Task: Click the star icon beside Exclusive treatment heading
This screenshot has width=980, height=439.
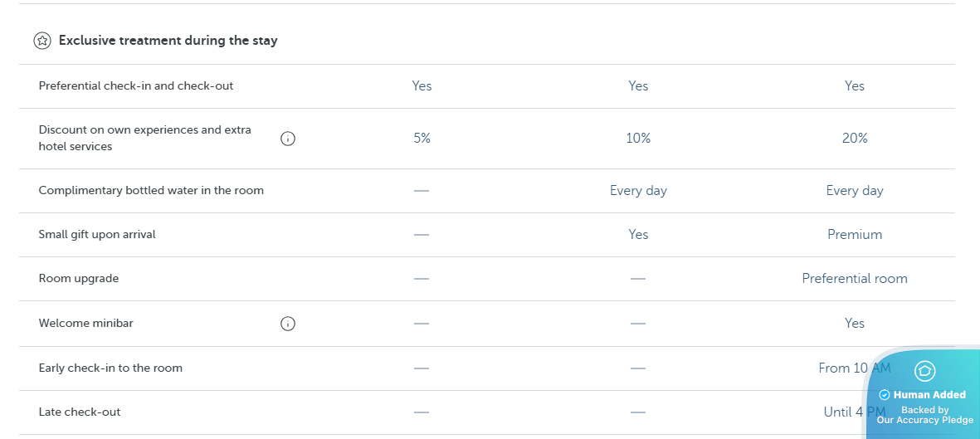Action: (42, 41)
